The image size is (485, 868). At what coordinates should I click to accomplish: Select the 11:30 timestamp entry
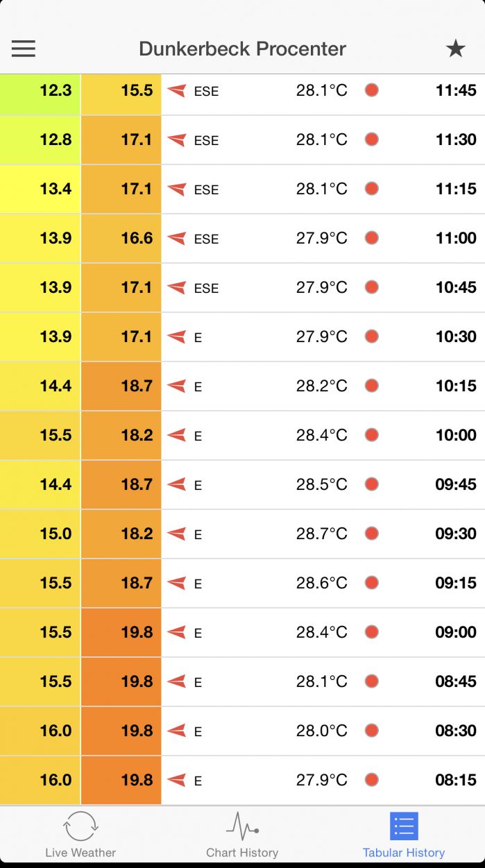point(456,139)
